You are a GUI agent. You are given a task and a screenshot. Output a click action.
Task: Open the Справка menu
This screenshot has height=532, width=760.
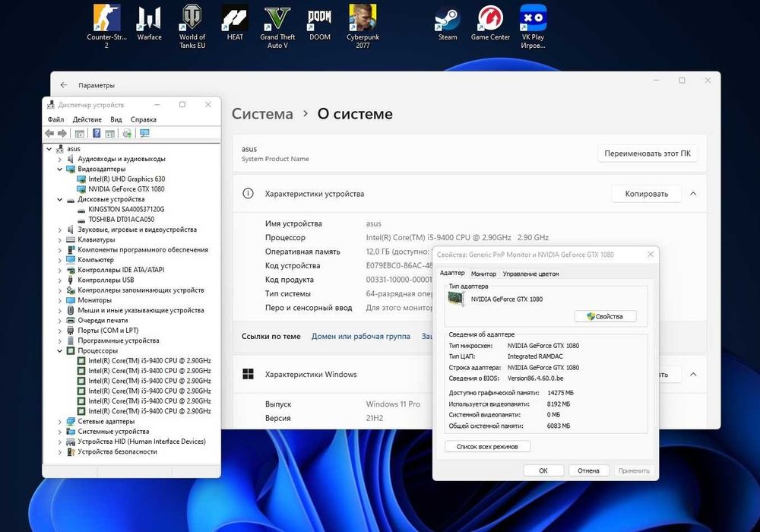[144, 119]
